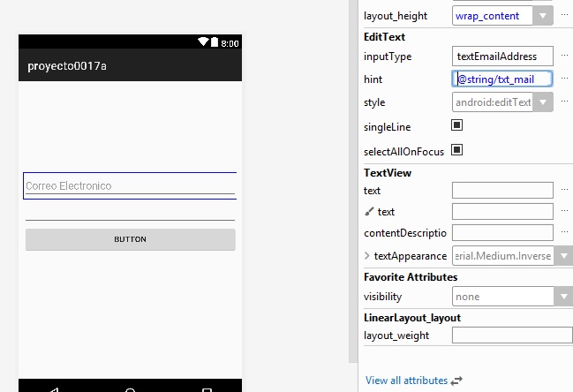
Task: Select the Correo Electronico text field in preview
Action: tap(130, 186)
